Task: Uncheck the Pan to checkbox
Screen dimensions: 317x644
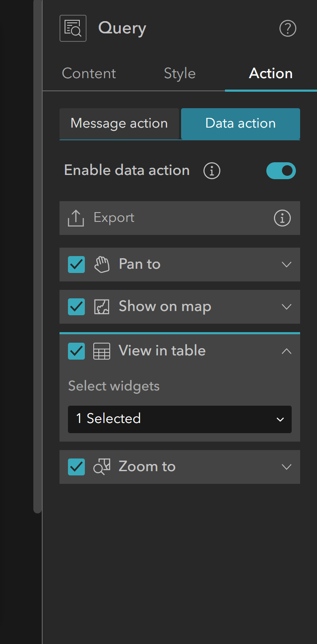Action: 76,265
